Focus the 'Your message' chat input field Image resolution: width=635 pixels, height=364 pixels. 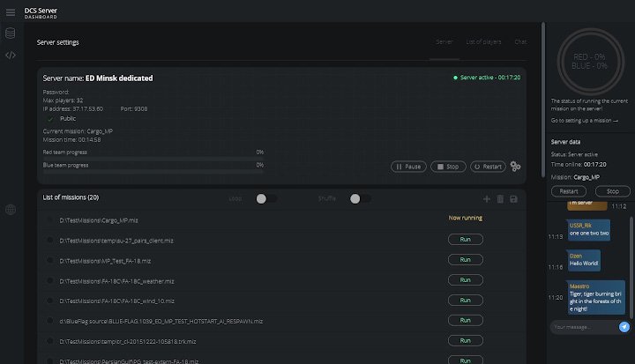click(582, 326)
